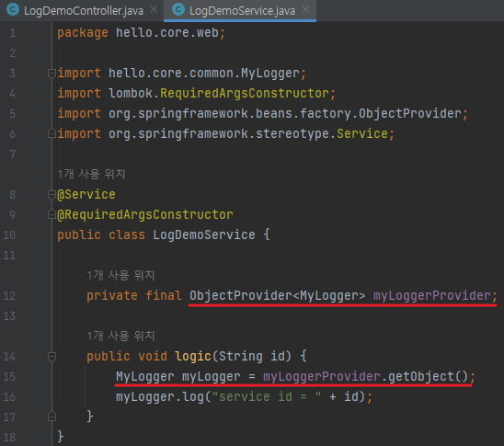The image size is (504, 446).
Task: Click the closing brace on line 18
Action: (61, 437)
